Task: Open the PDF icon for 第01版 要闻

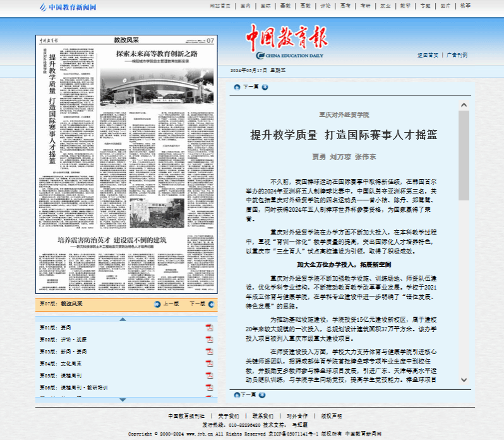Action: tap(209, 327)
